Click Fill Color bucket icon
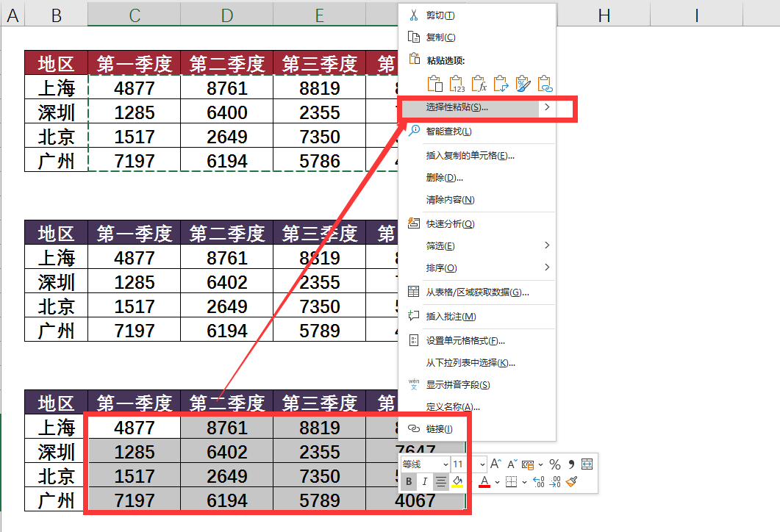This screenshot has width=780, height=532. click(458, 481)
